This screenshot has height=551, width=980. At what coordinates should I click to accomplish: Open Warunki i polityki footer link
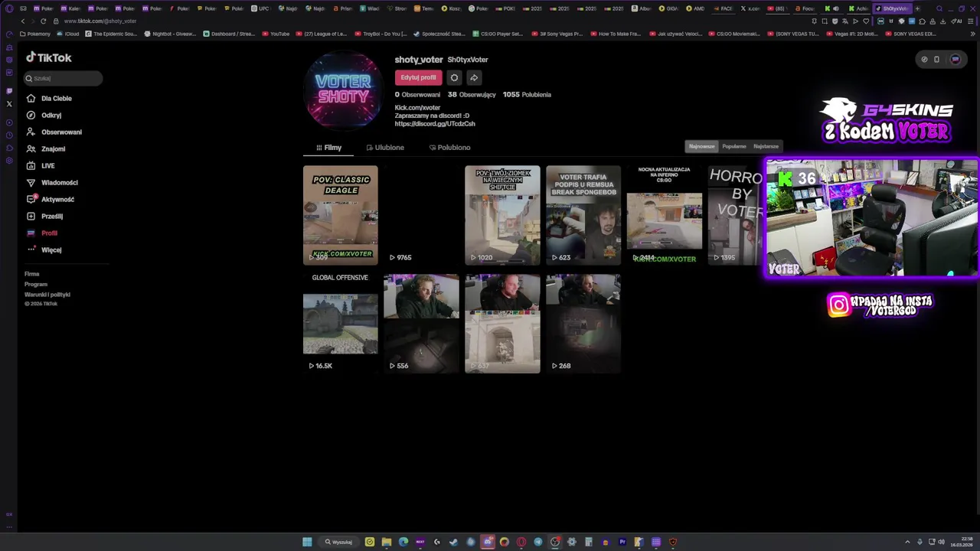pos(47,295)
